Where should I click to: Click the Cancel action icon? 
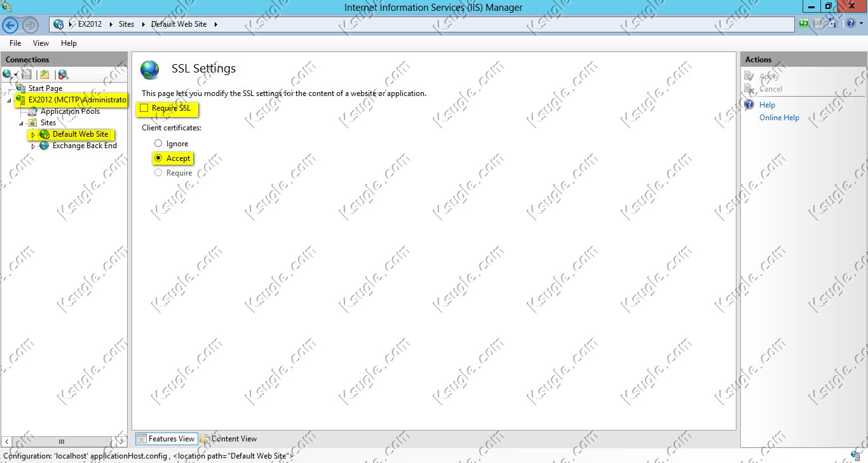[749, 89]
